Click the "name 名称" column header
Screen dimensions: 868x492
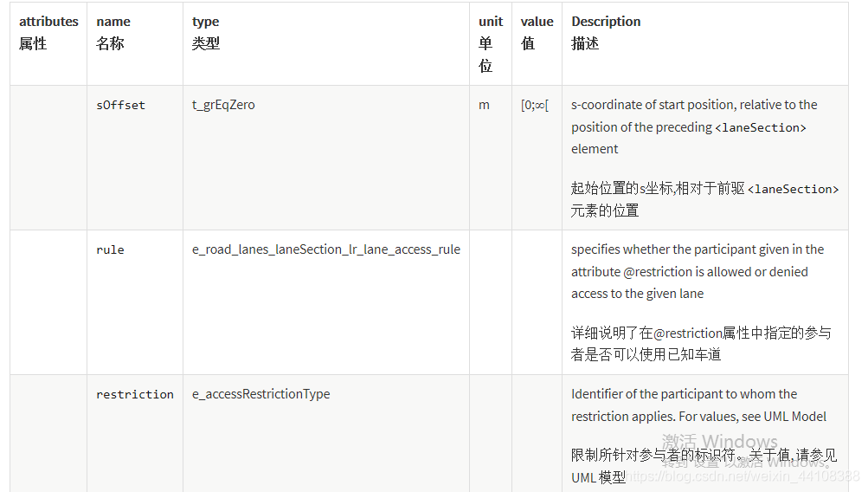(x=113, y=32)
